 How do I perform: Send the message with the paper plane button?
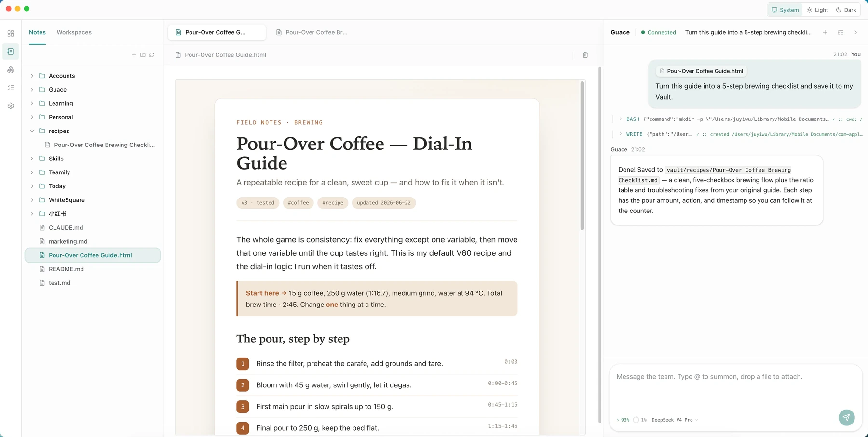click(x=846, y=417)
